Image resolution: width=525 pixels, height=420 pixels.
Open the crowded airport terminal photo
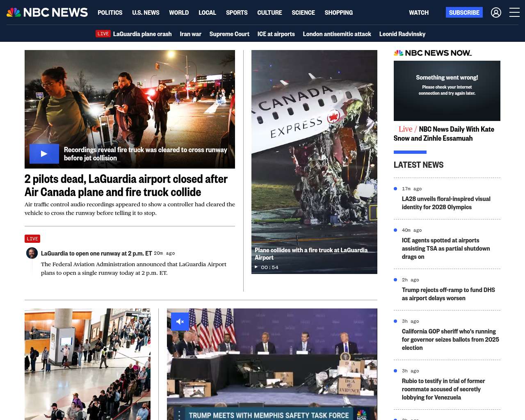click(x=87, y=364)
